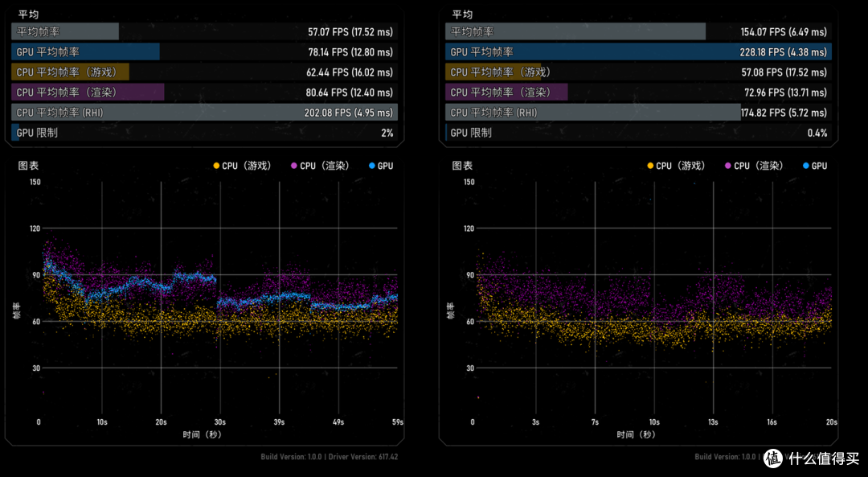The width and height of the screenshot is (868, 477).
Task: Click the purple CPU 平均帧率（渲染）bar in right panel
Action: (x=506, y=92)
